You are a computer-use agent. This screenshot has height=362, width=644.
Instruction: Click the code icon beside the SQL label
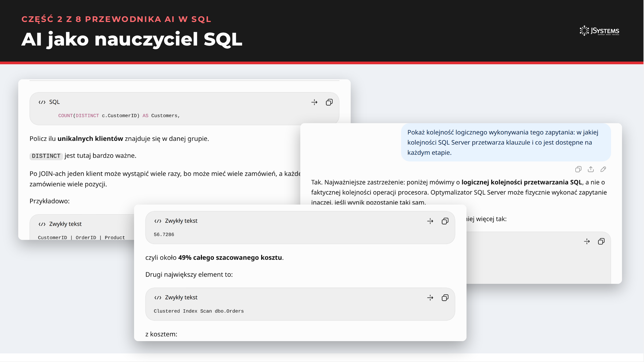(42, 102)
